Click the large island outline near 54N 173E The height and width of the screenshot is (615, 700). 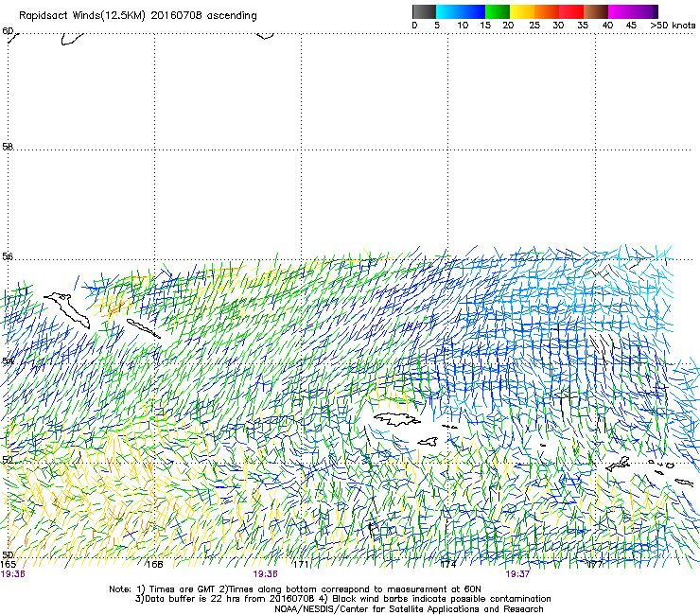396,419
